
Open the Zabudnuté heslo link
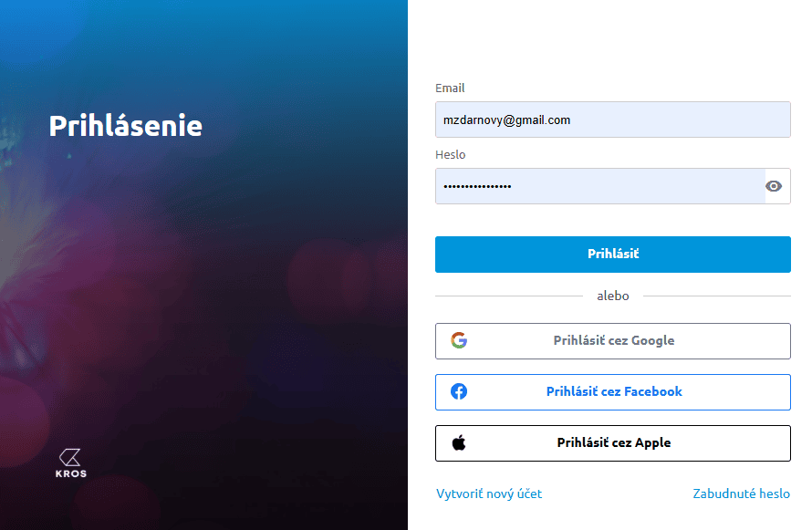pos(741,494)
